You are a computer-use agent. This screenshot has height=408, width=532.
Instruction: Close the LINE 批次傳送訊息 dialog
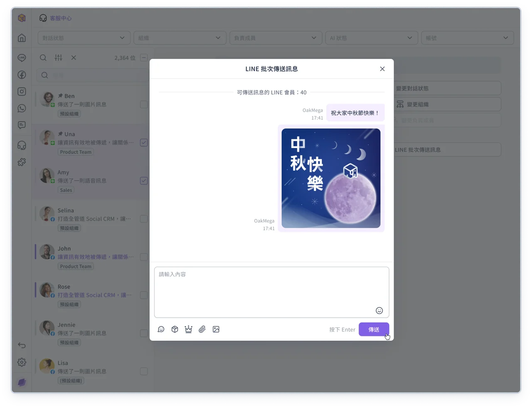click(x=382, y=69)
